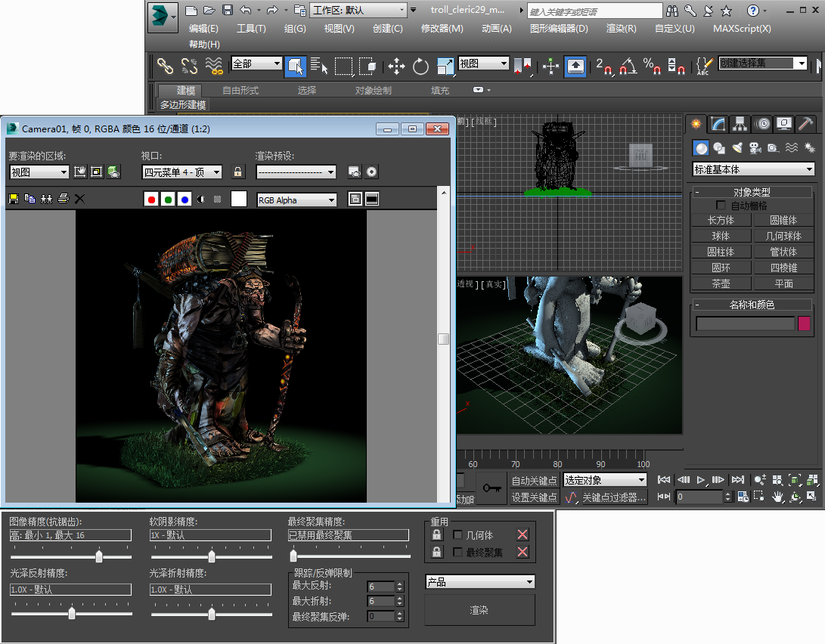Select the Rotate tool in main toolbar
The width and height of the screenshot is (825, 644).
click(420, 67)
